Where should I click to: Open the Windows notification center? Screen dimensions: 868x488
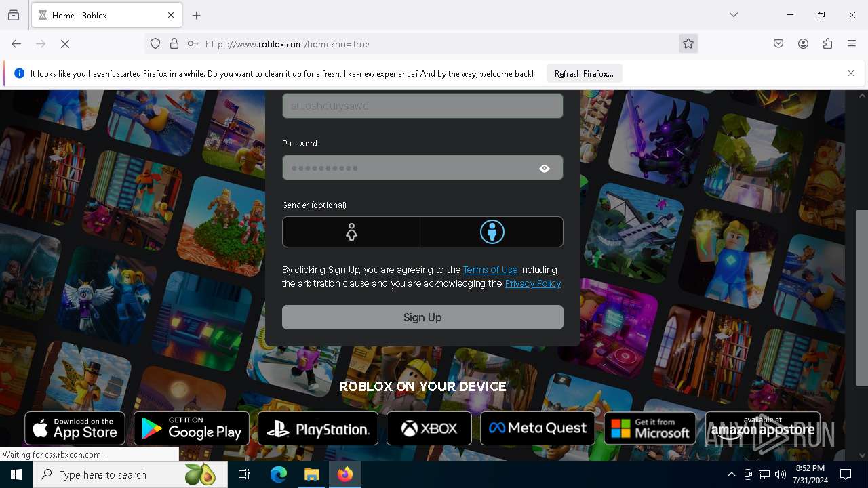846,474
